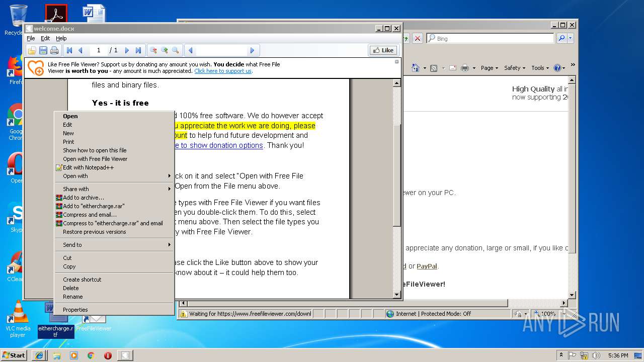Select 'Show how to open this file' entry
Screen dimensions: 644x362
click(x=114, y=150)
